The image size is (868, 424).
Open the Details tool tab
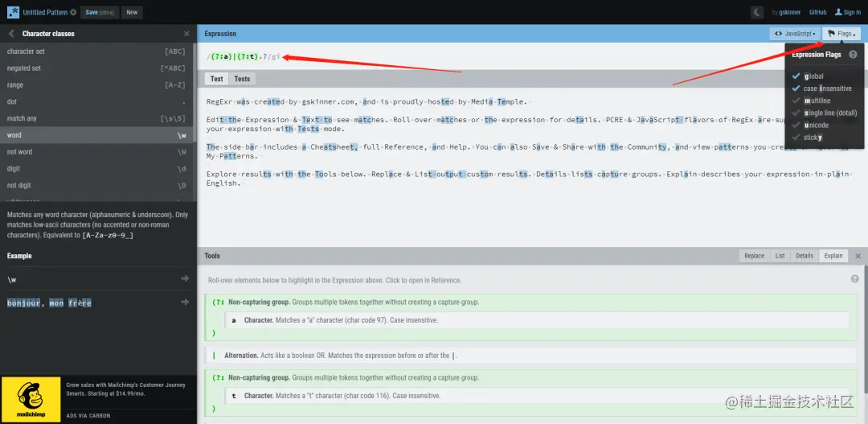tap(805, 256)
